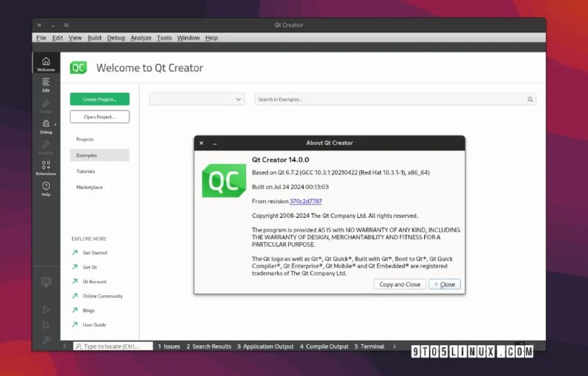Click the Get Started arrow icon
This screenshot has height=376, width=588.
[75, 252]
